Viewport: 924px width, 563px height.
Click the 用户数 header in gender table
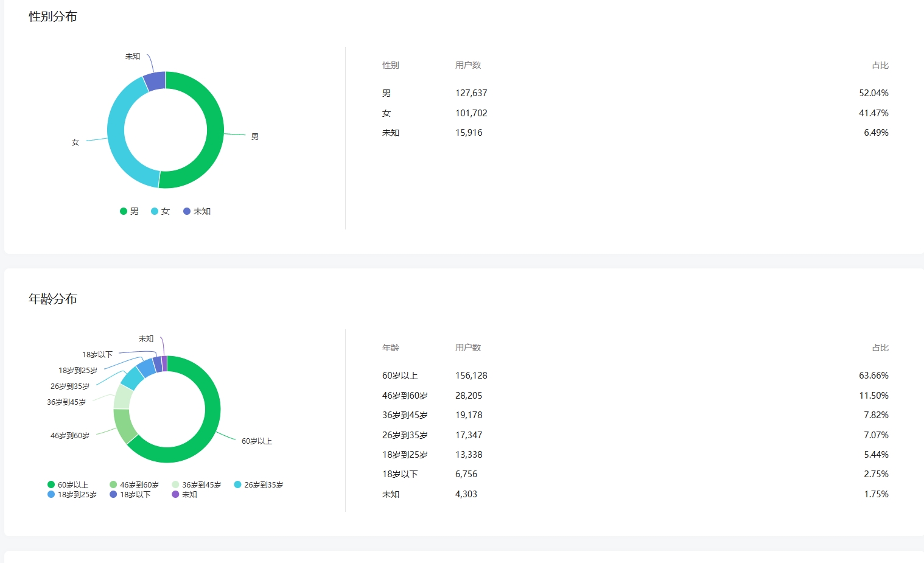coord(468,65)
